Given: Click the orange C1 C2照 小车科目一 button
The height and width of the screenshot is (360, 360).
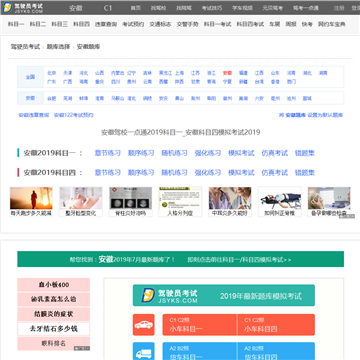Looking at the screenshot, I should [x=200, y=325].
